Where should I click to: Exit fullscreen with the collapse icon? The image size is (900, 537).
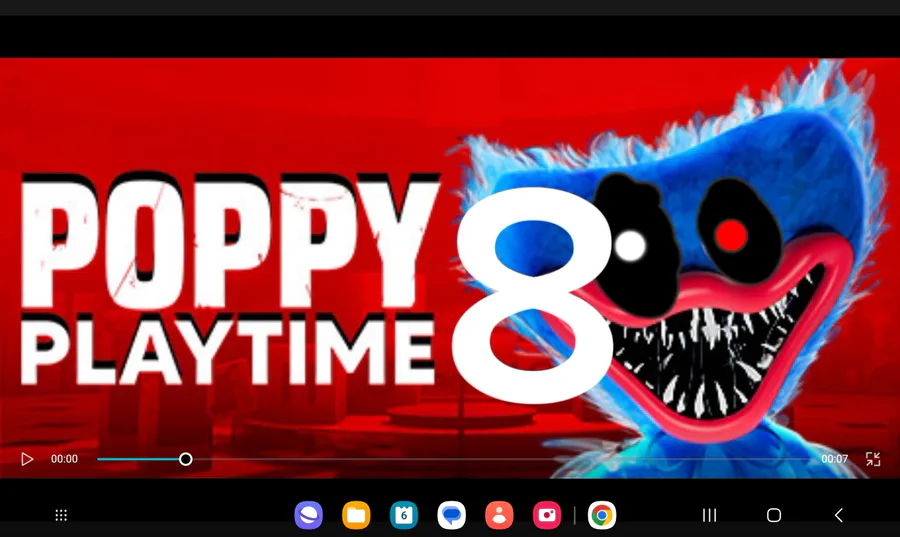tap(873, 459)
